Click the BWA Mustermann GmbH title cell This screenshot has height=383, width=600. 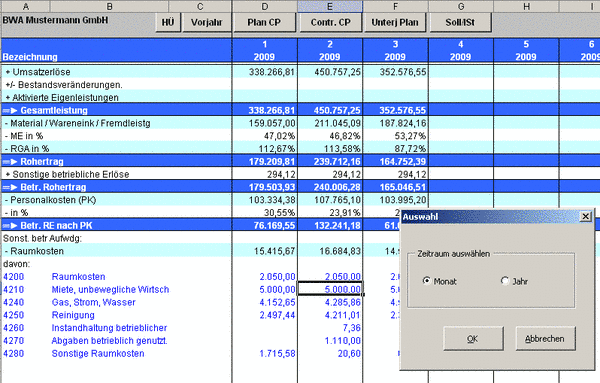click(x=55, y=20)
